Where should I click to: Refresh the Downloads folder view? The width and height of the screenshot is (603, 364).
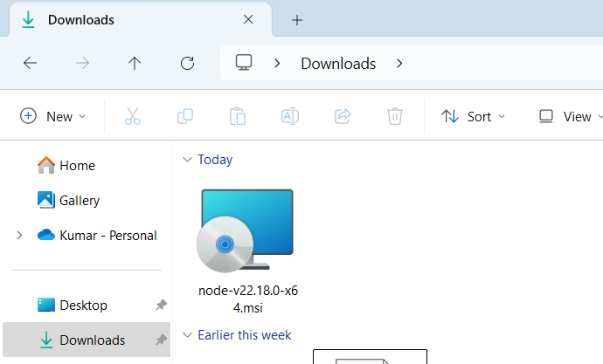(187, 63)
